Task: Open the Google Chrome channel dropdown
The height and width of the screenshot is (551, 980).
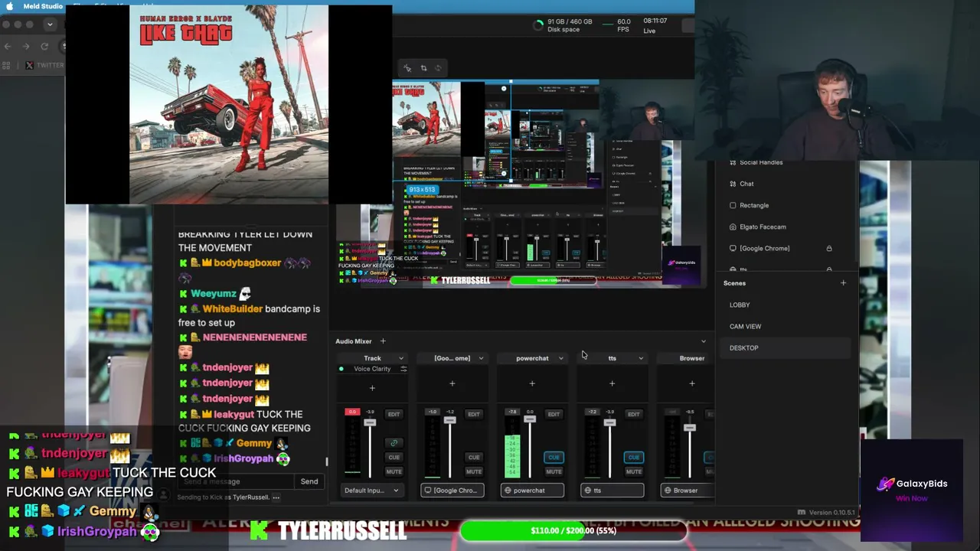Action: coord(481,358)
